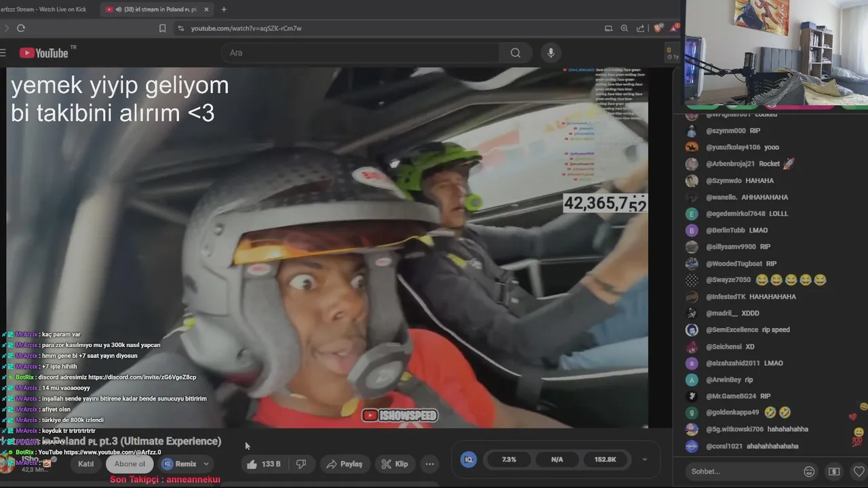
Task: Open @BerlinTubb LMAO message
Action: tap(736, 230)
